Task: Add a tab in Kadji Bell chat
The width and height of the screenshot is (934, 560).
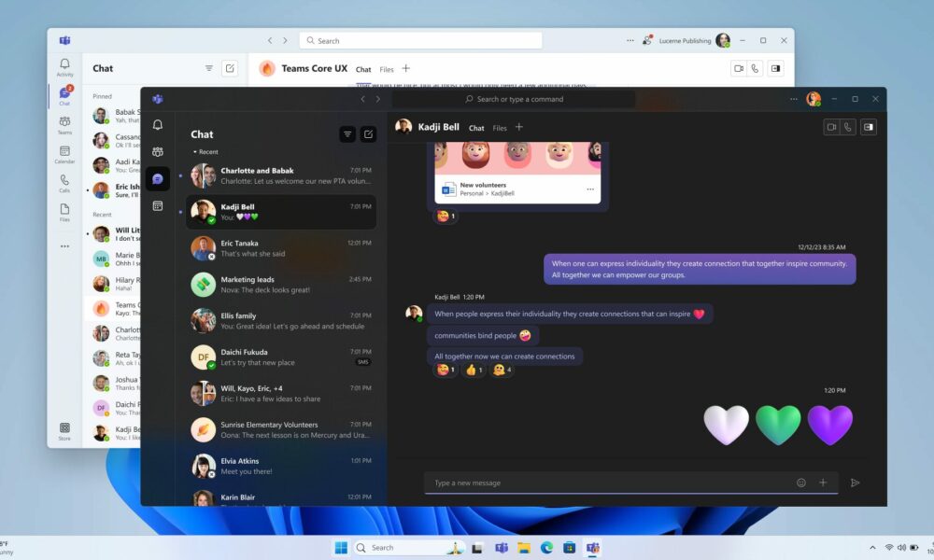Action: (519, 127)
